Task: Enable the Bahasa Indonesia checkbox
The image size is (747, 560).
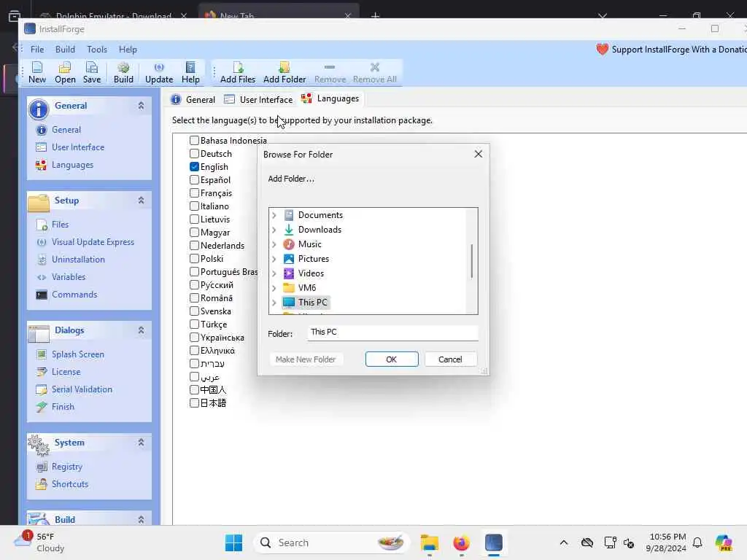Action: click(194, 141)
